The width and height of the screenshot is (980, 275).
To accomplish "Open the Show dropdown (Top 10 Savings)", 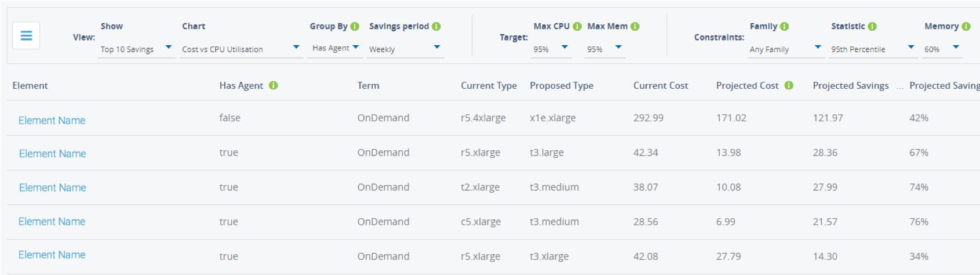I will (x=137, y=49).
